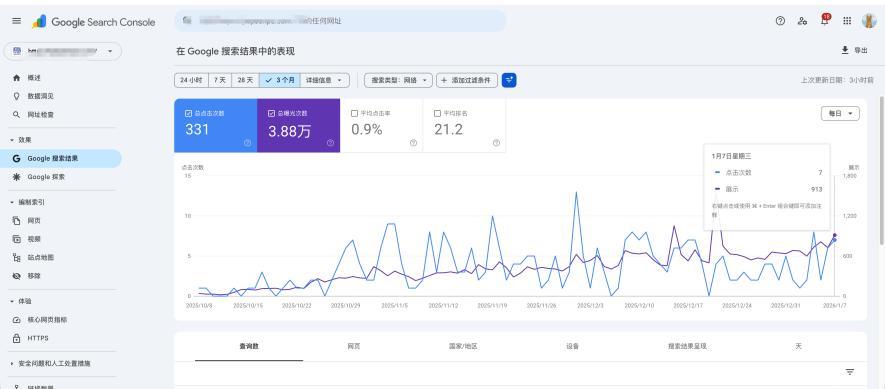Click the 3.88万 impressions value
This screenshot has width=885, height=389.
289,131
